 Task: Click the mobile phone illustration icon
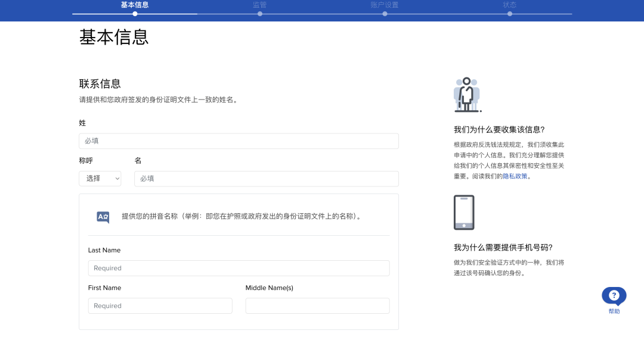pos(464,213)
